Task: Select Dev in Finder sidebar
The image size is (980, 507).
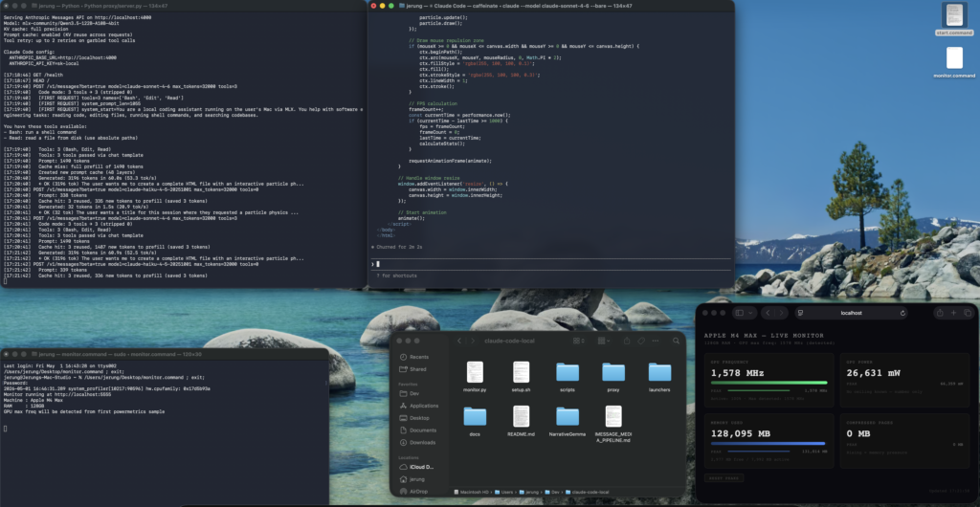Action: point(410,394)
